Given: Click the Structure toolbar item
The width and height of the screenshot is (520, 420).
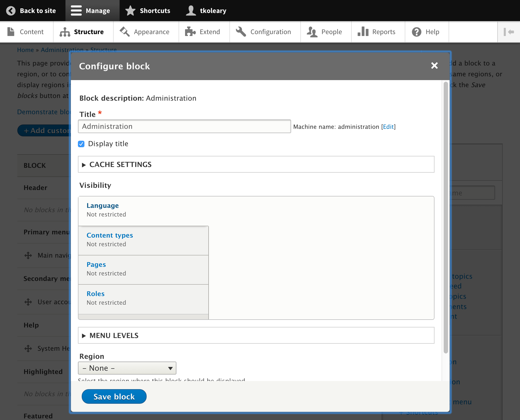Looking at the screenshot, I should pyautogui.click(x=83, y=32).
